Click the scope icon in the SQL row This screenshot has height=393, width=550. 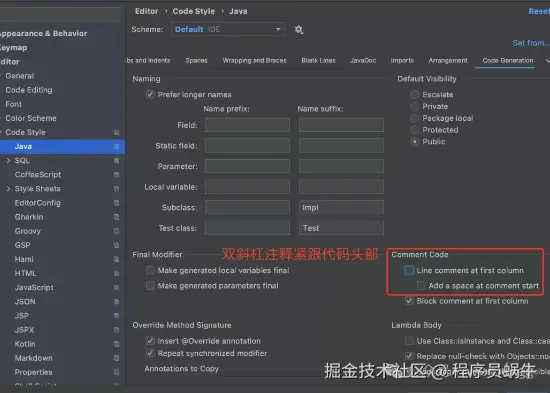point(116,160)
